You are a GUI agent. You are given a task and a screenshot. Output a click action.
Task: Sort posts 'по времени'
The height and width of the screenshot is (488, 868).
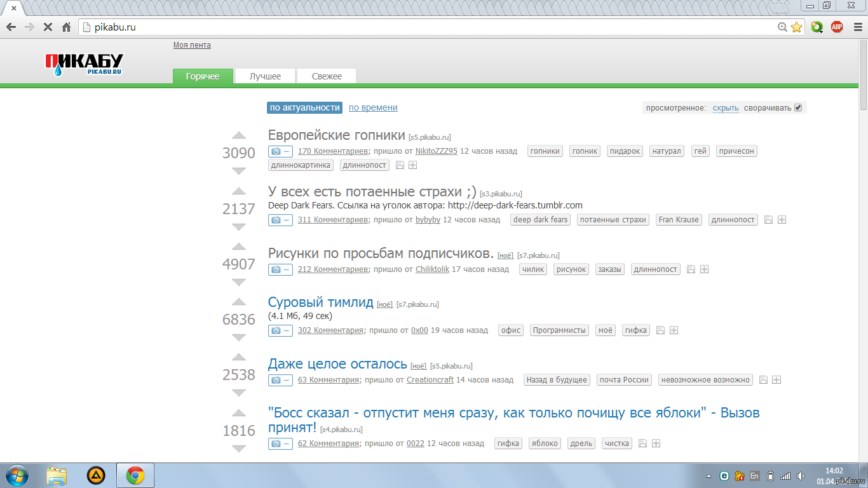tap(373, 107)
